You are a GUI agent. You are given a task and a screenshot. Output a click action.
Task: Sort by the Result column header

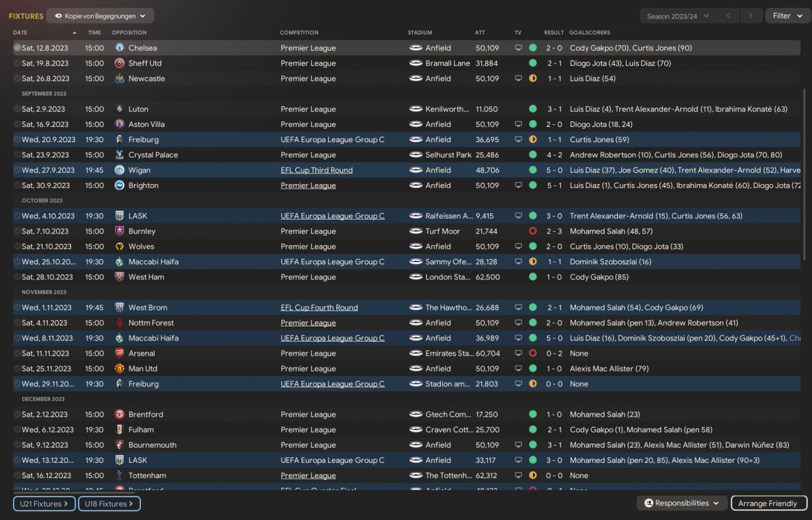(x=554, y=32)
